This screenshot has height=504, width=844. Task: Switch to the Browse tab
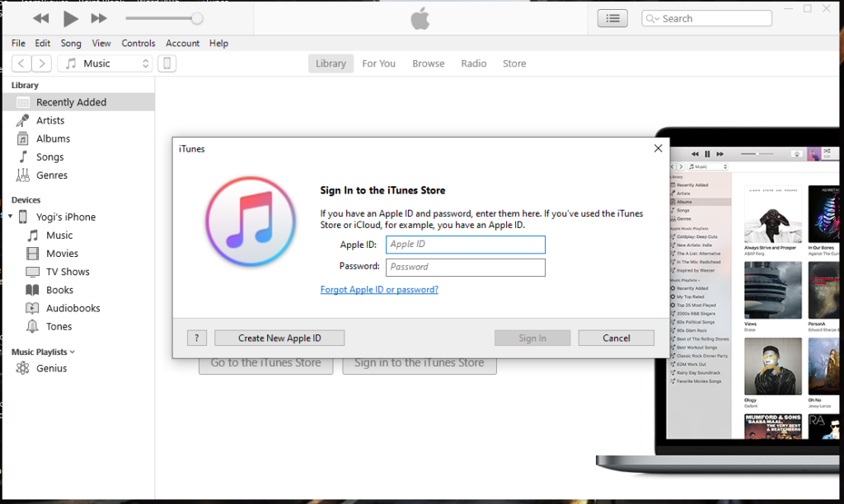428,63
